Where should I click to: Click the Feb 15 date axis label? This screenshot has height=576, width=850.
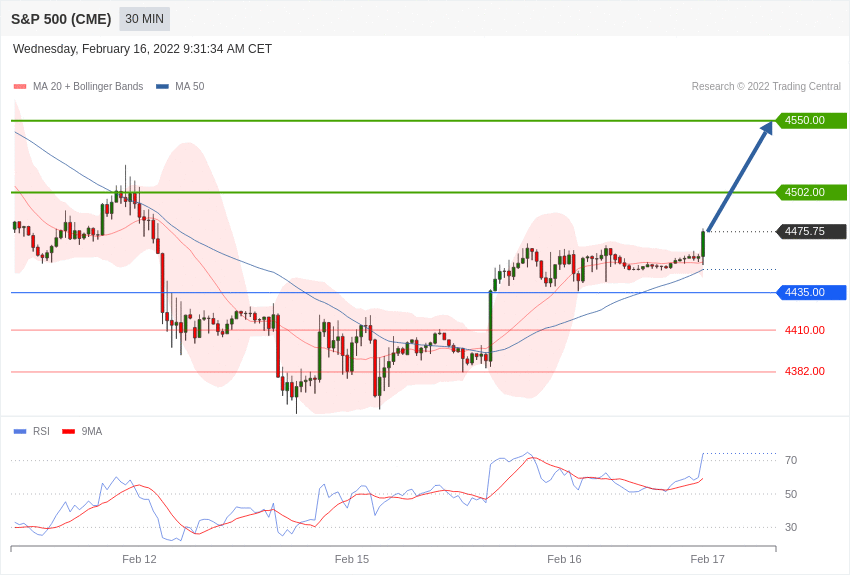(x=352, y=559)
